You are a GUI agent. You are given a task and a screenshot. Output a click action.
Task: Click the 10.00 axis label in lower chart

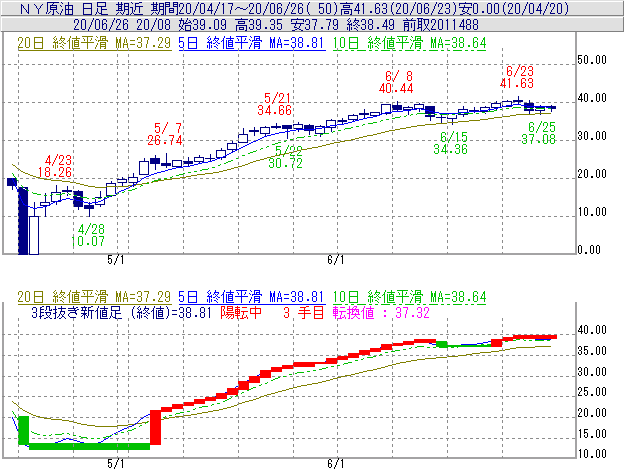[x=592, y=454]
